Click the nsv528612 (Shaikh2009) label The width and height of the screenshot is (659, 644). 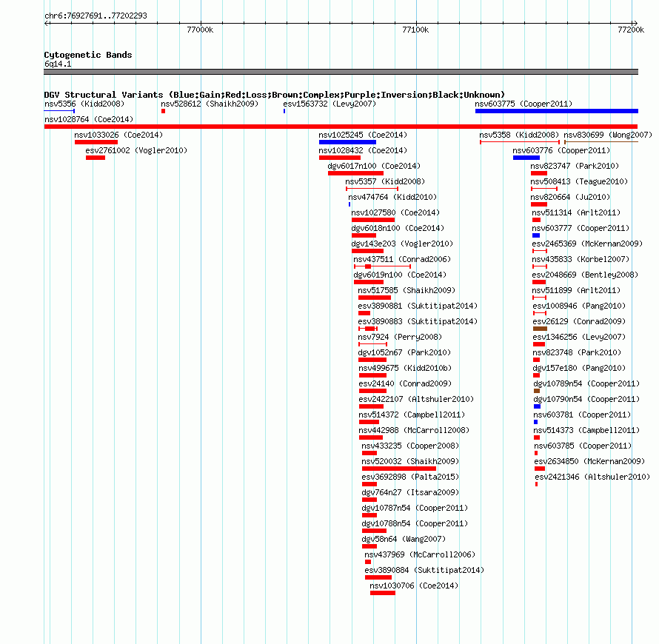(210, 104)
